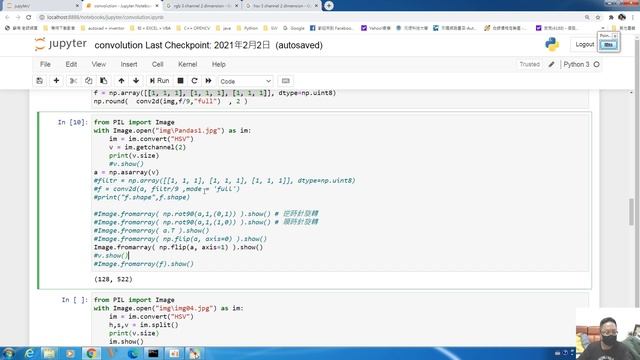
Task: Open the Kernel menu
Action: pyautogui.click(x=187, y=64)
